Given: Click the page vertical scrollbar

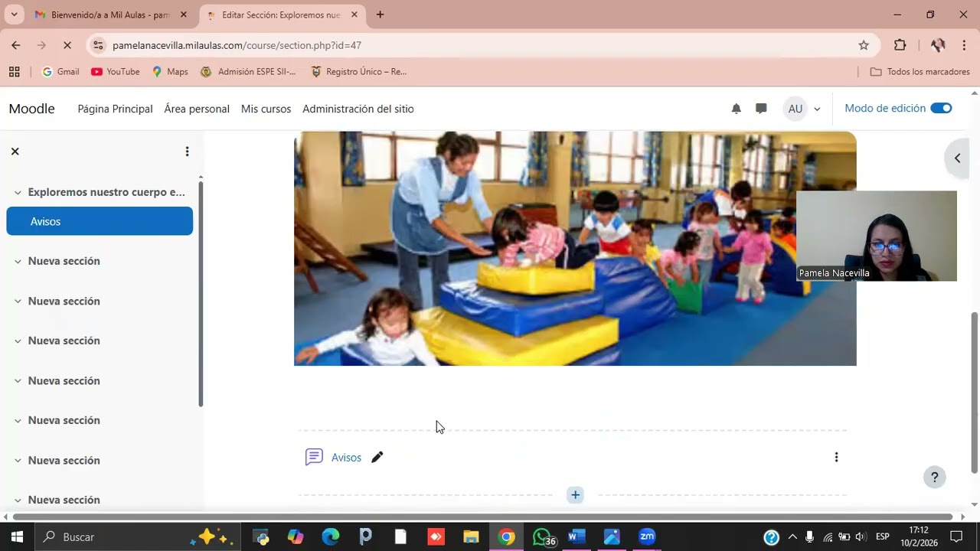Looking at the screenshot, I should [975, 393].
